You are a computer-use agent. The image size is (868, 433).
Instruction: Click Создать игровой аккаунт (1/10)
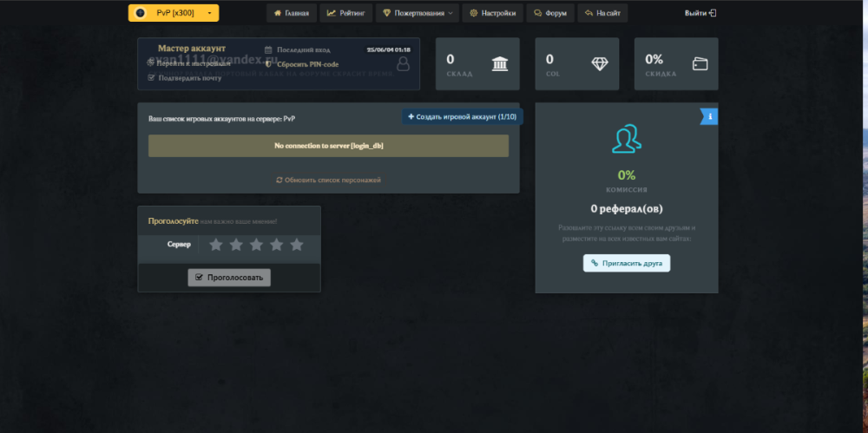(x=462, y=116)
